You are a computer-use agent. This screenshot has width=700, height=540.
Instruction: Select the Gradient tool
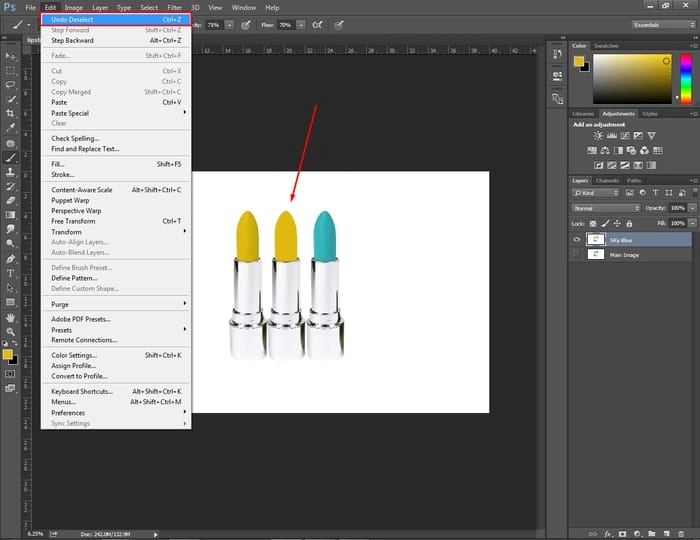click(10, 215)
